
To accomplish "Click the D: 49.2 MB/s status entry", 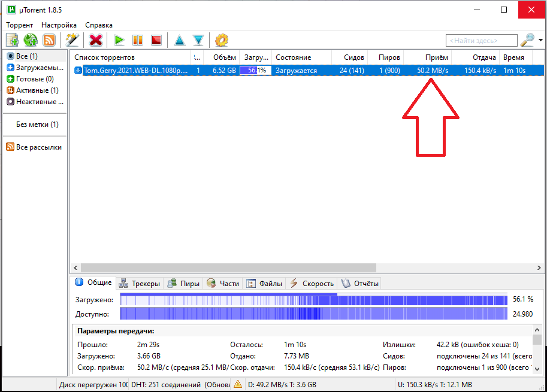I will click(282, 385).
